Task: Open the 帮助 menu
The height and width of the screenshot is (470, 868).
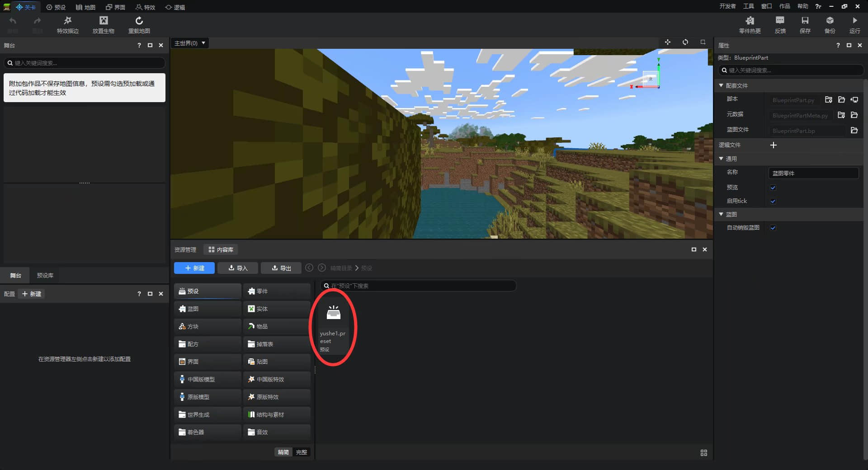Action: 802,6
